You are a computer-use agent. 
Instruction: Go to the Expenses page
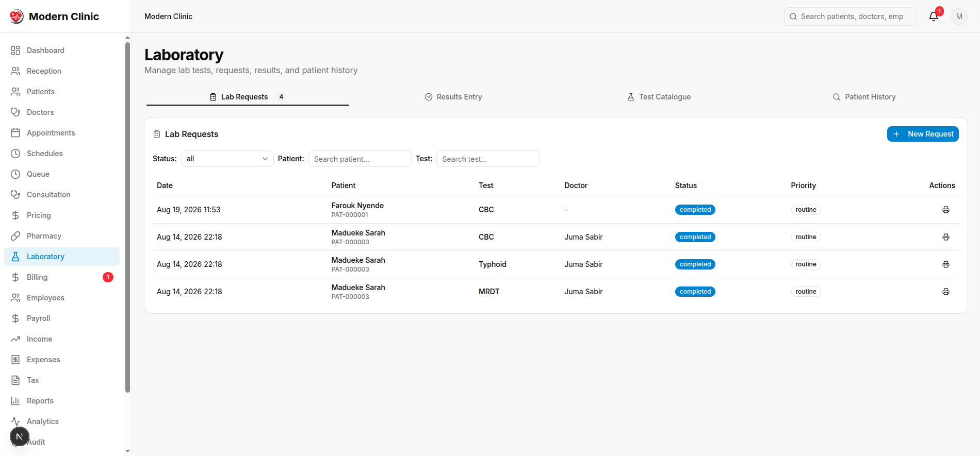point(61,360)
